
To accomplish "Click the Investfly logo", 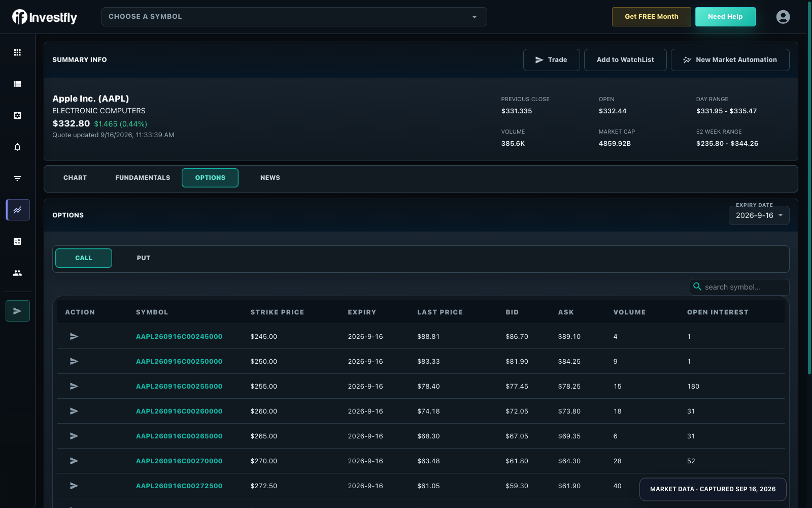I will (x=45, y=17).
